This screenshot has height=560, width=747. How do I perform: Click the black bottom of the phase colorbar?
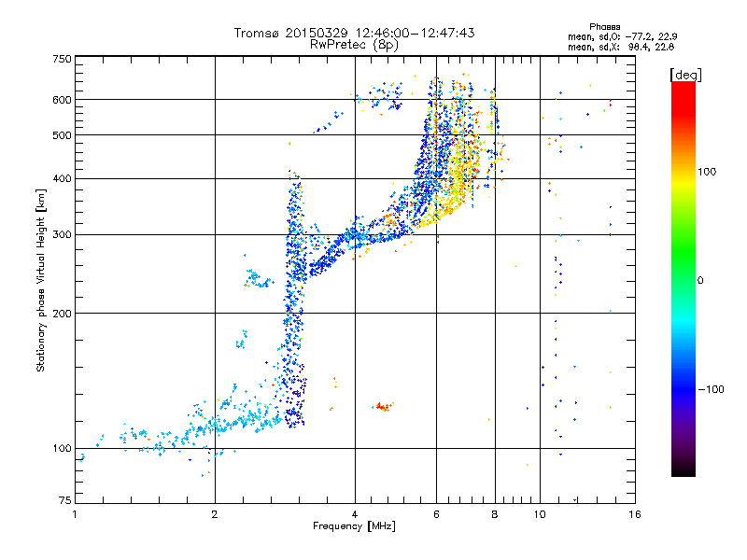[684, 469]
